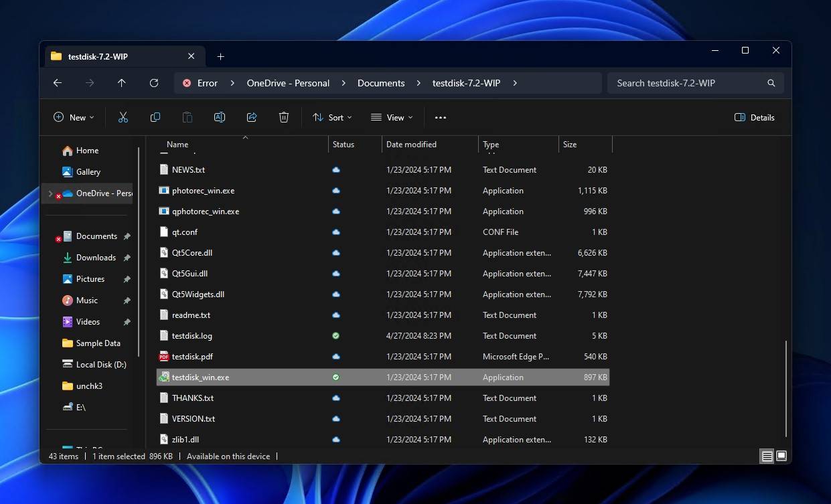831x504 pixels.
Task: Close the testdisk-7.2-WIP tab
Action: tap(192, 56)
